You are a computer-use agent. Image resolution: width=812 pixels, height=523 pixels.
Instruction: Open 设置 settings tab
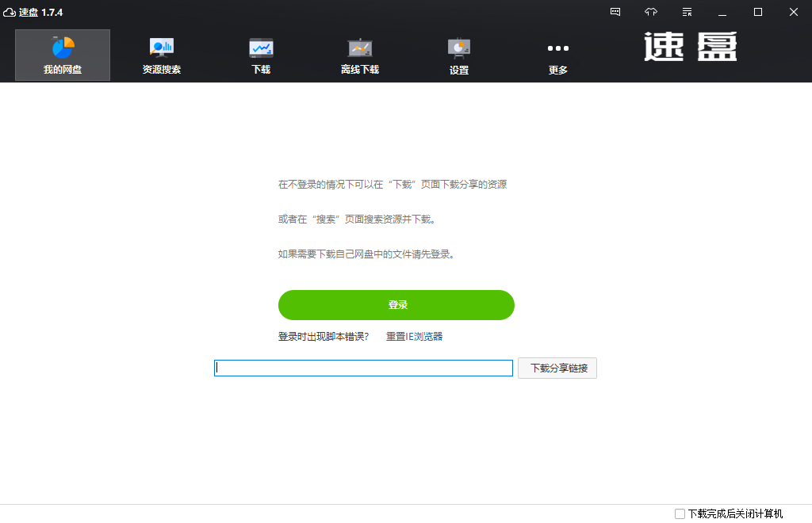[x=459, y=55]
